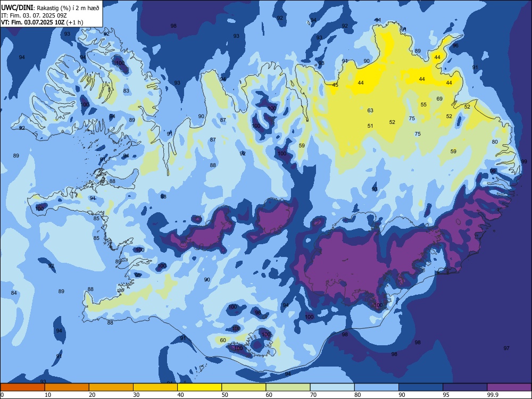Click the 90–95 medium blue legend swatch
Image resolution: width=532 pixels, height=399 pixels.
421,387
